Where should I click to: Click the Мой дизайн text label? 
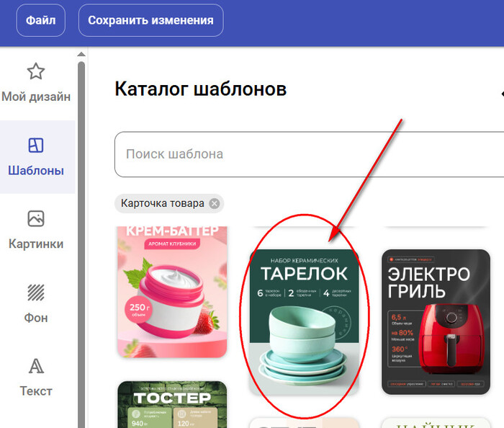tap(36, 97)
